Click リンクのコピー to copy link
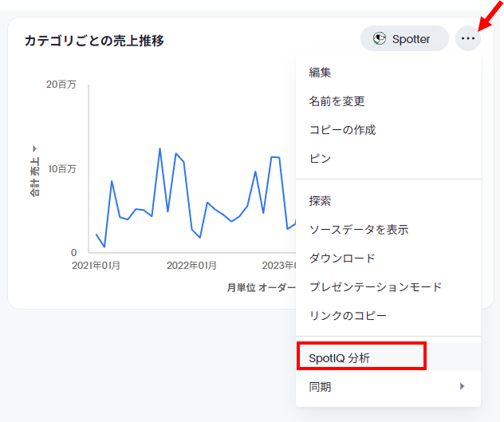The width and height of the screenshot is (504, 422). coord(348,316)
